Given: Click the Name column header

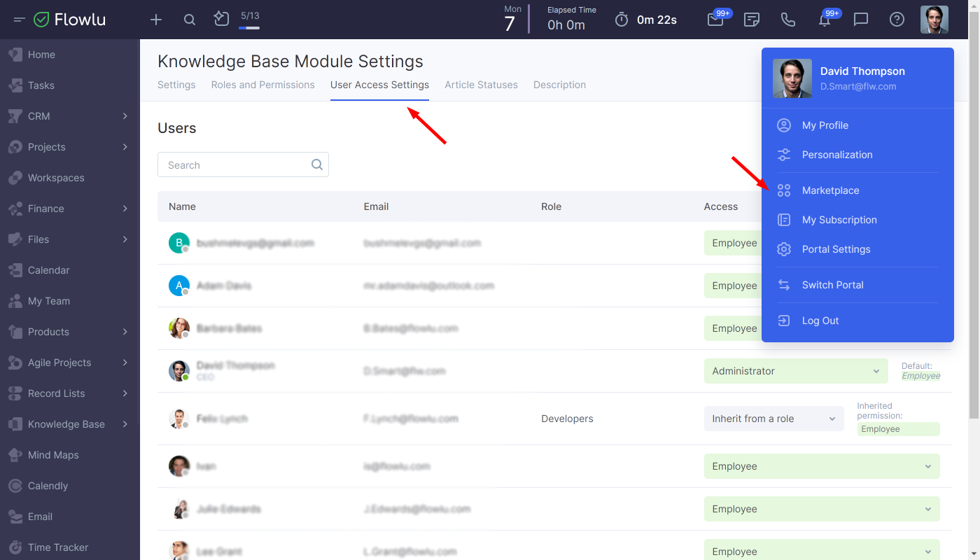Looking at the screenshot, I should click(x=182, y=206).
